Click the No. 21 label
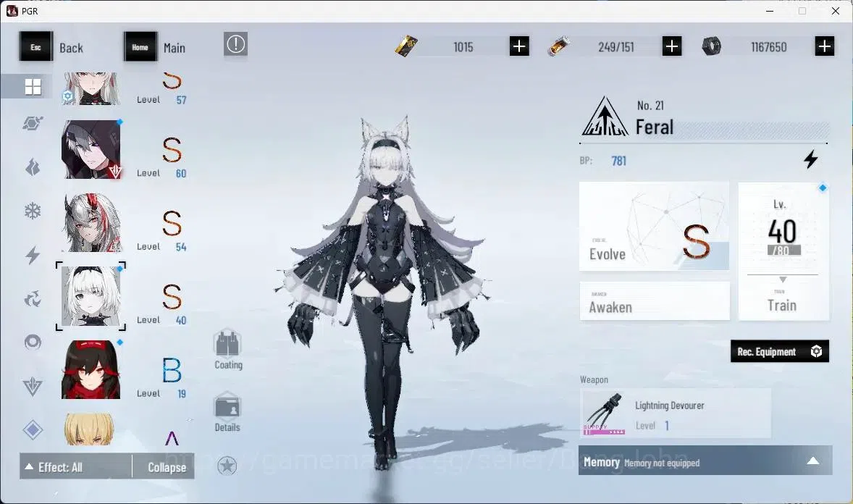 [x=650, y=106]
